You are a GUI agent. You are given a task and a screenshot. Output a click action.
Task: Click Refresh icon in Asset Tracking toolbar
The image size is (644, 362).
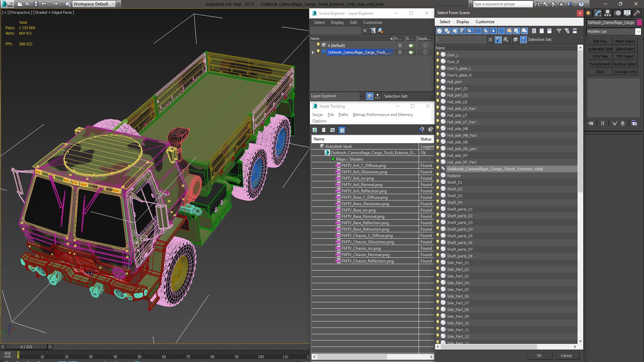(x=315, y=130)
